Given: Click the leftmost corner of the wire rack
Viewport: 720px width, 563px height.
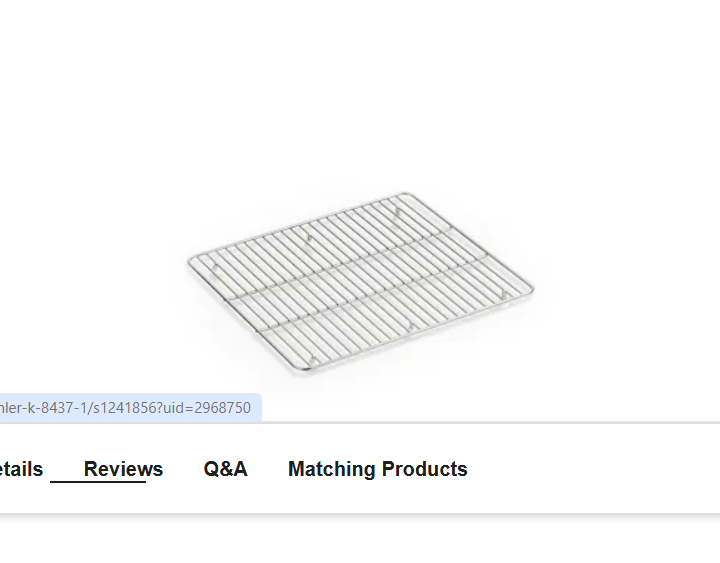Looking at the screenshot, I should (x=191, y=262).
